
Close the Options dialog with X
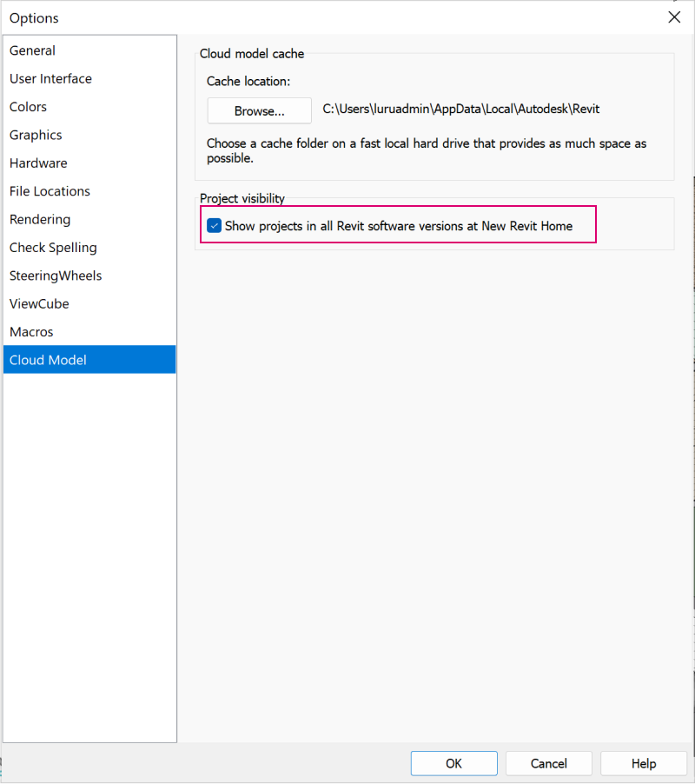click(674, 17)
